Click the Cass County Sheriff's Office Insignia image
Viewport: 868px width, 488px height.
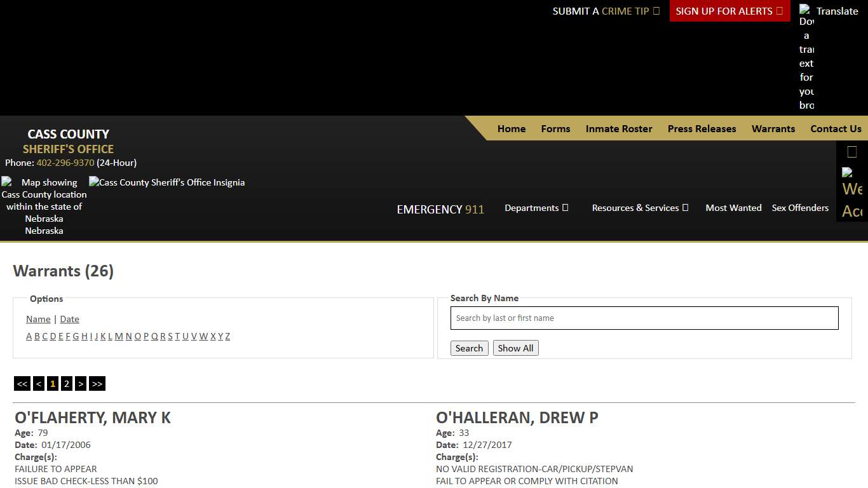point(166,182)
